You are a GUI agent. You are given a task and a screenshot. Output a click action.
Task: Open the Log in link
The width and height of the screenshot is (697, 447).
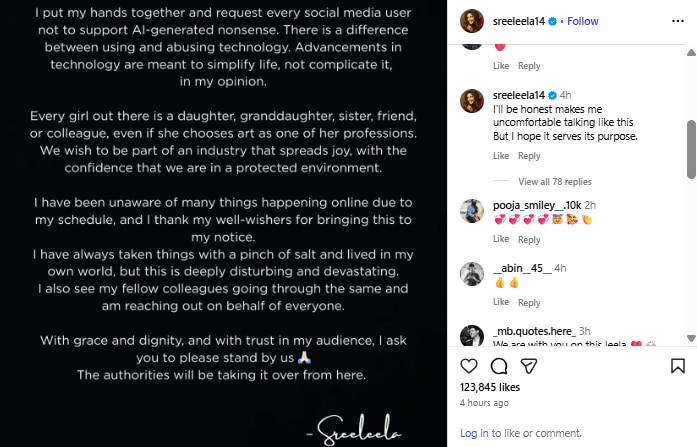[474, 433]
